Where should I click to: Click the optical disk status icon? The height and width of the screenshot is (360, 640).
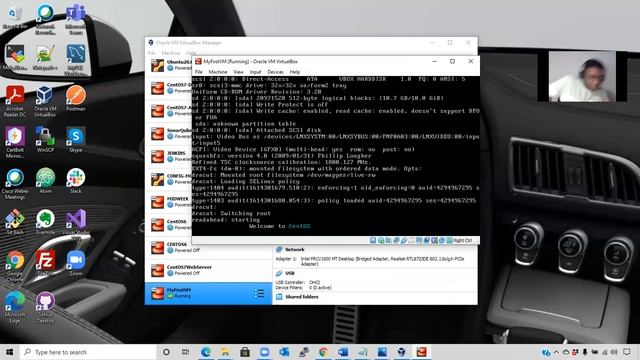tap(381, 240)
